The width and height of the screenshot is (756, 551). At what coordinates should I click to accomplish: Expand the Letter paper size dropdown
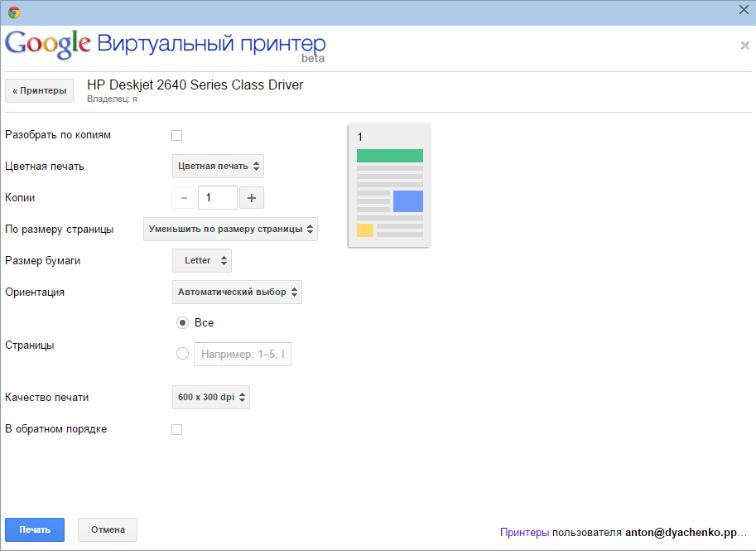pos(202,261)
